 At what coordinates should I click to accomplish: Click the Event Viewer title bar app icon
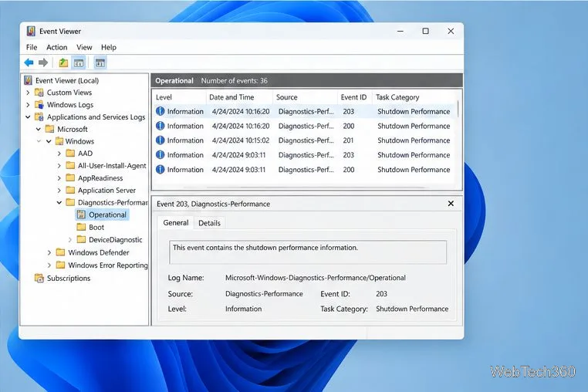click(x=31, y=31)
